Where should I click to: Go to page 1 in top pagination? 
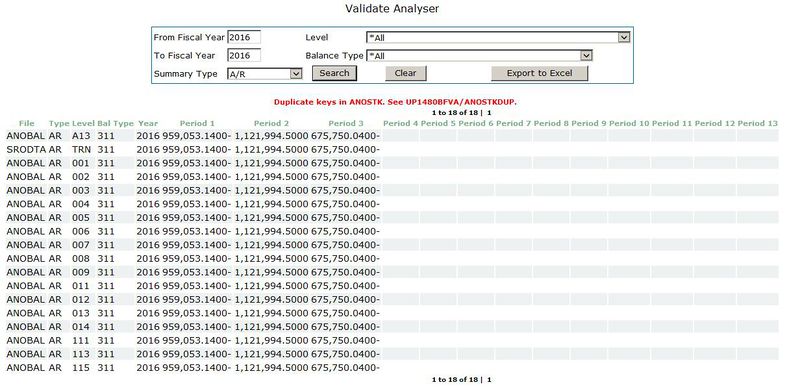(489, 112)
